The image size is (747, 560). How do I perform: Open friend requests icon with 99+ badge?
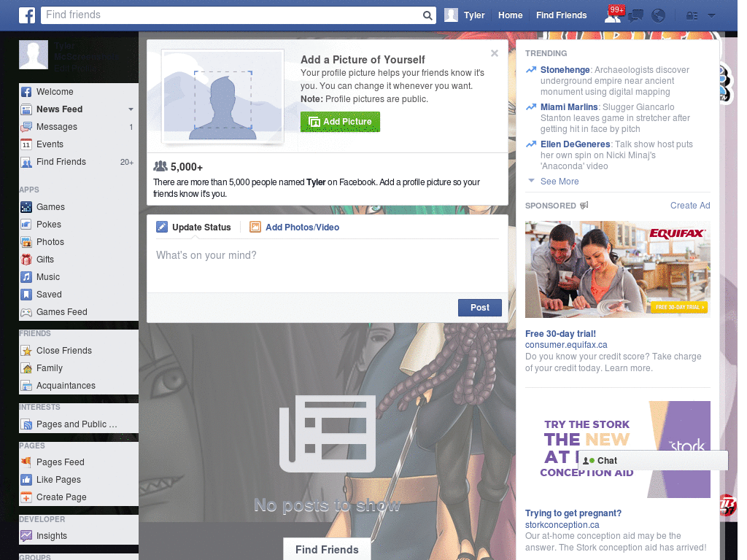(x=613, y=15)
